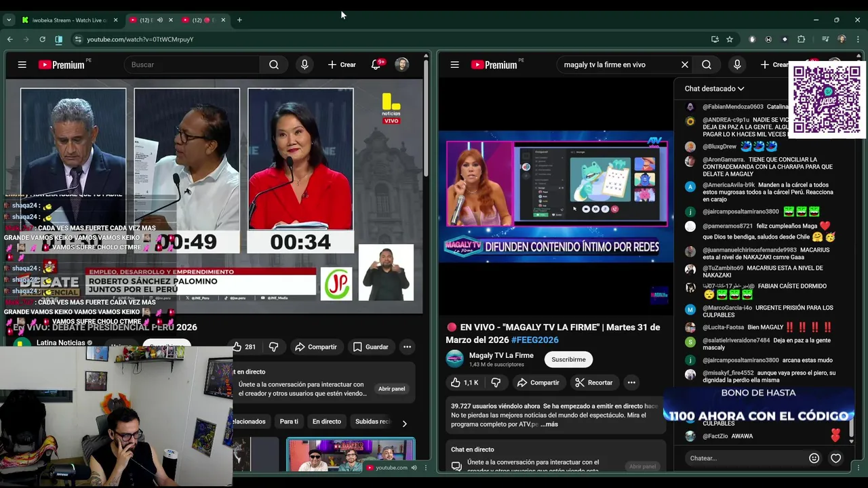The width and height of the screenshot is (868, 488).
Task: Click Crear button in left YouTube pane
Action: pyautogui.click(x=342, y=64)
